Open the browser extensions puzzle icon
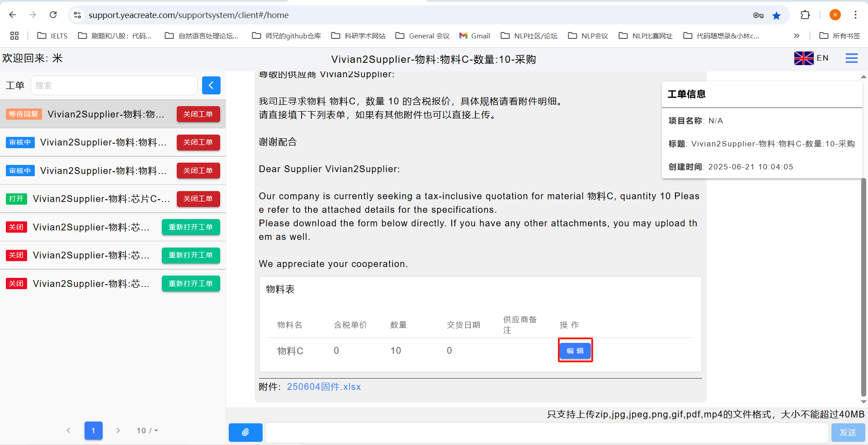 coord(805,15)
